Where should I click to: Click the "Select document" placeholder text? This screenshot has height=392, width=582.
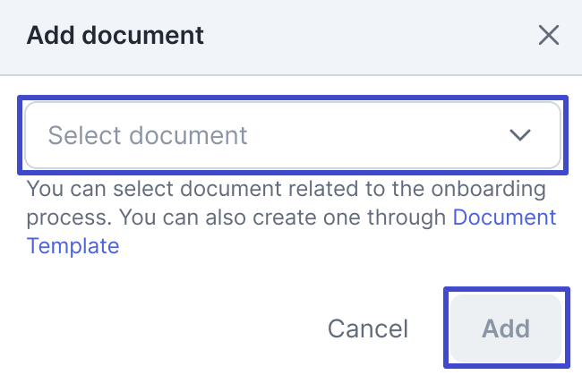(148, 135)
